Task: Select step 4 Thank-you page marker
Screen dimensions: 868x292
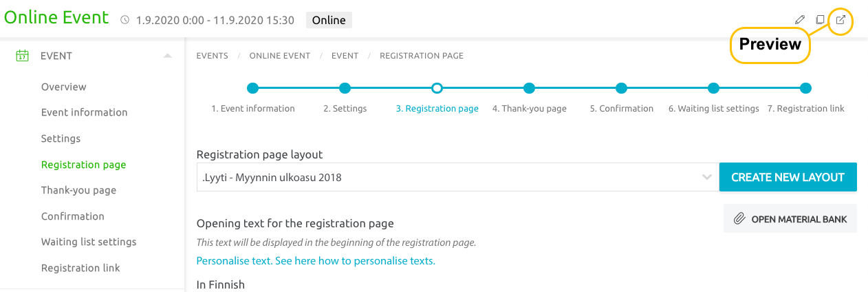Action: pos(529,88)
